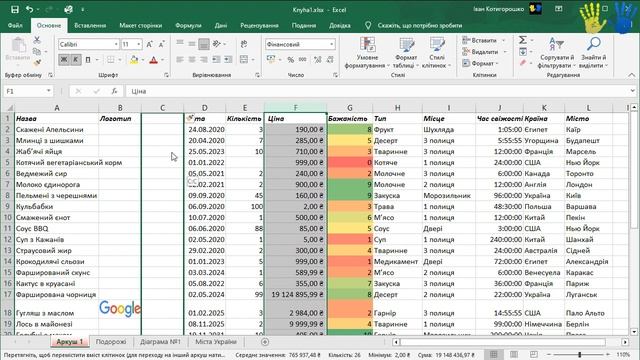
Task: Add new sheet with plus icon
Action: tap(265, 342)
